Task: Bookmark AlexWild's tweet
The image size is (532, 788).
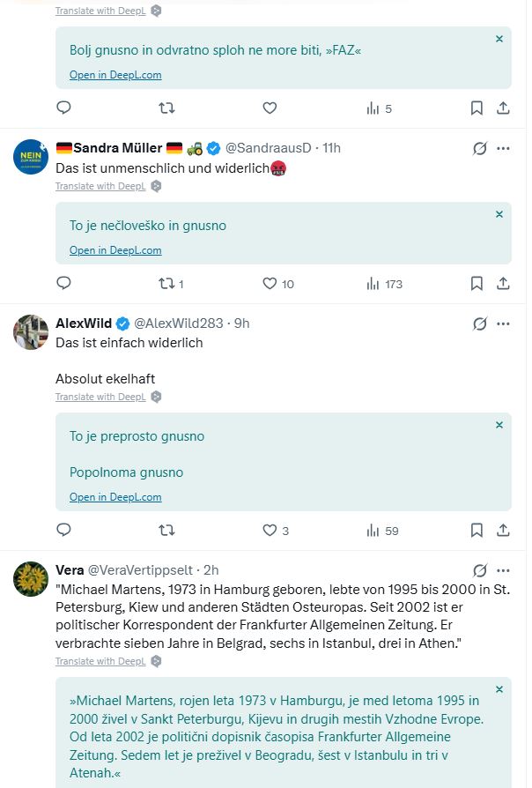Action: click(477, 531)
